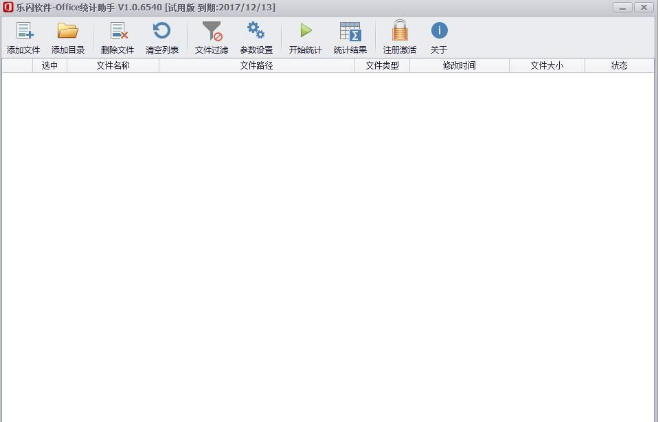Start statistics with the green play icon

306,30
